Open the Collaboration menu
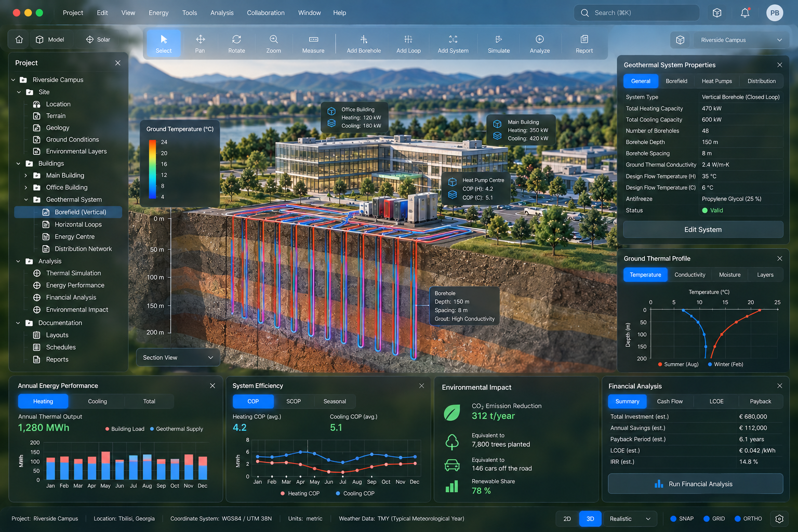Screen dimensions: 798x532 pyautogui.click(x=265, y=13)
